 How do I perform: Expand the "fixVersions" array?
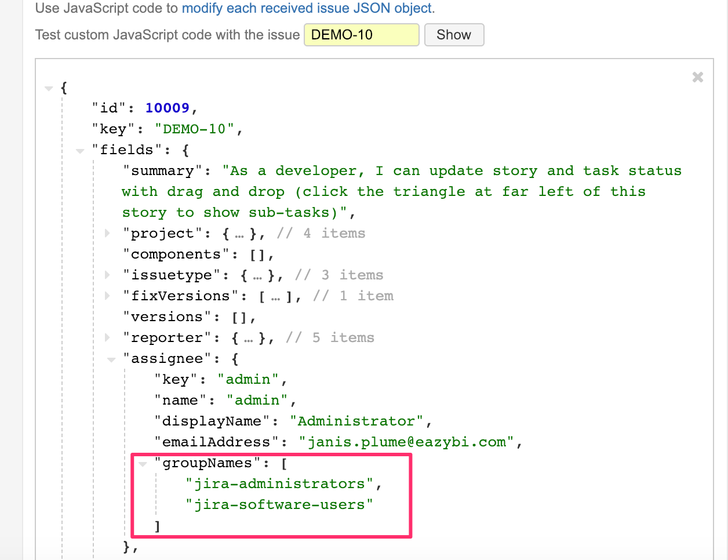tap(107, 296)
